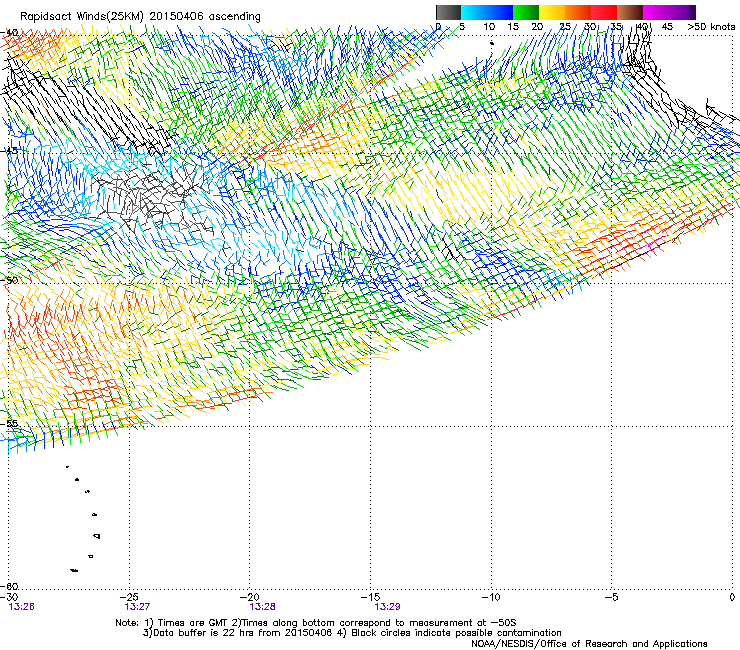Click the cyan-blue 5-15 knots legend swatch

tap(487, 12)
